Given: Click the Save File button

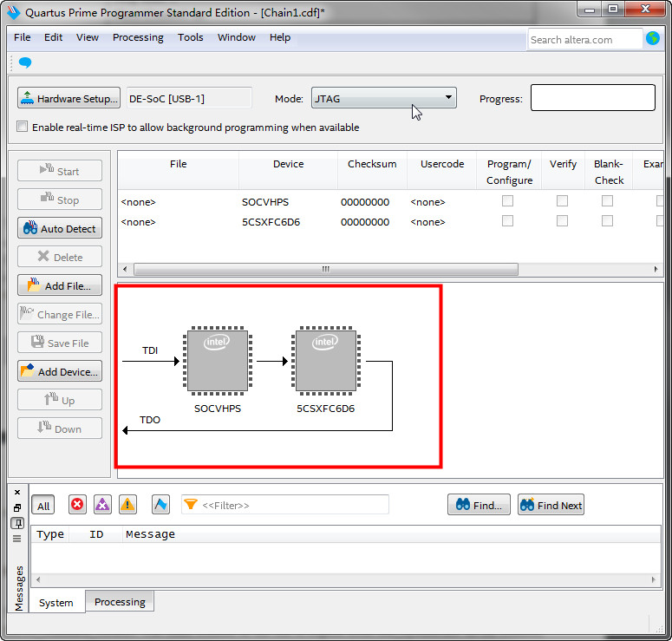Looking at the screenshot, I should [x=60, y=342].
